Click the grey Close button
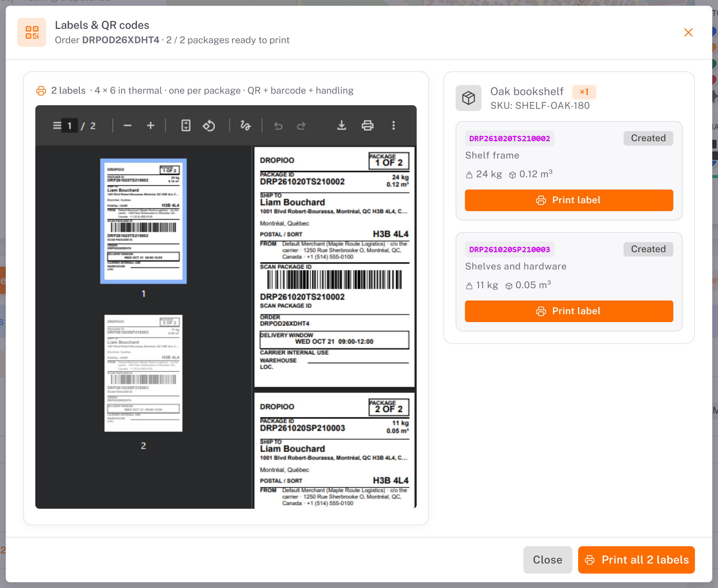This screenshot has width=718, height=588. coord(548,560)
